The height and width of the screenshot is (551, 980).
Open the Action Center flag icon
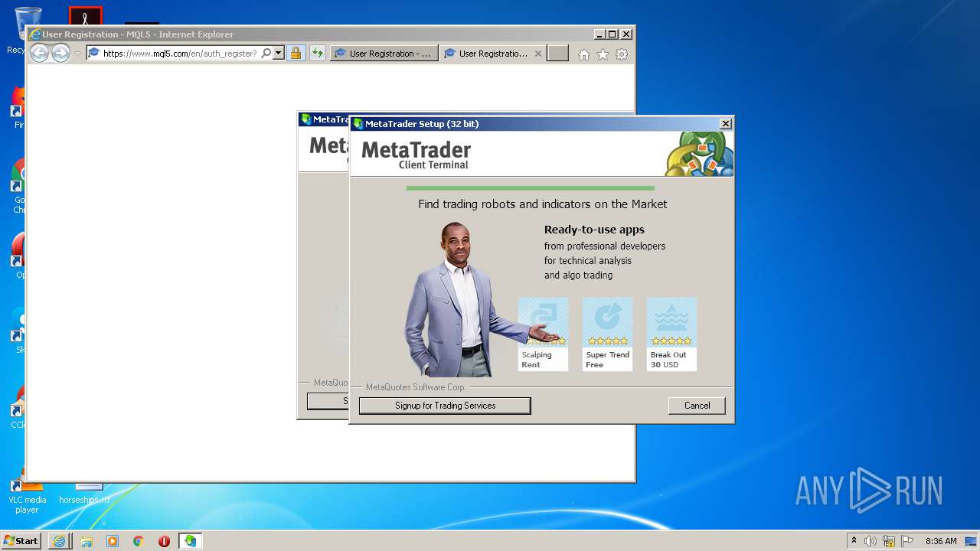[907, 541]
